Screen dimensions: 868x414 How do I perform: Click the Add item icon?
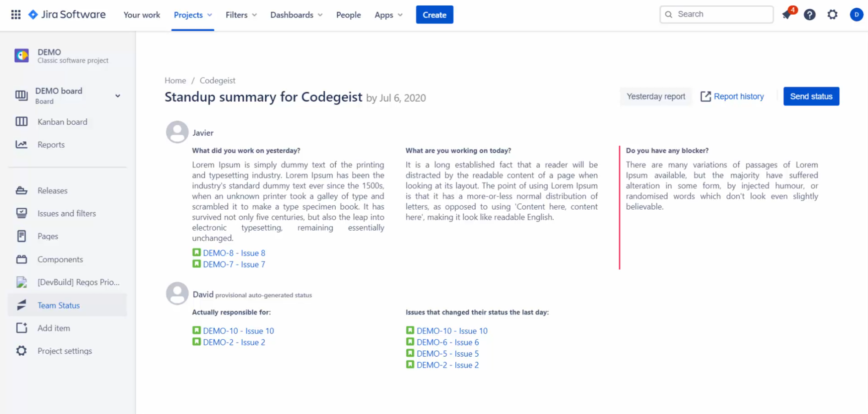[22, 328]
